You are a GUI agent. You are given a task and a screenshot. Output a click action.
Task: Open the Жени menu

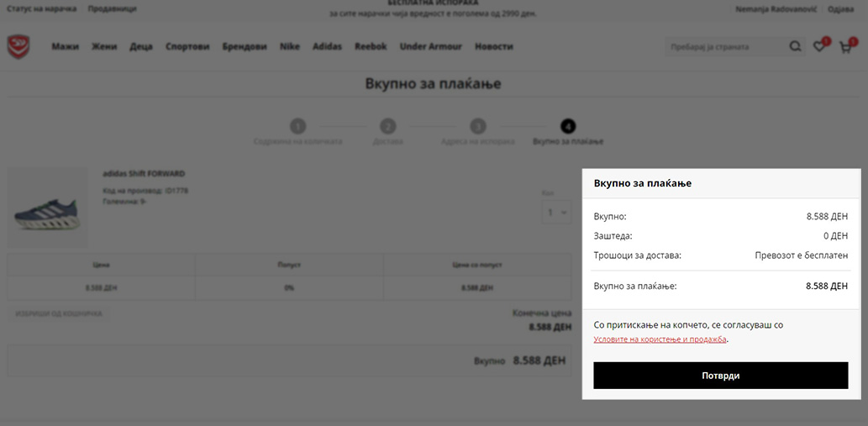pos(105,46)
